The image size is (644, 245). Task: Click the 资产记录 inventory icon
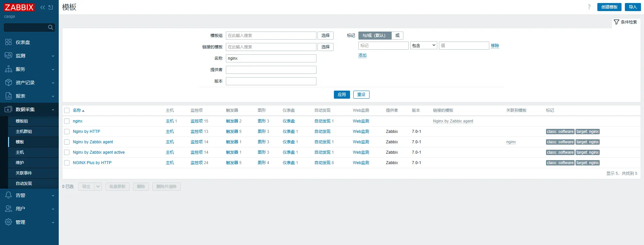pyautogui.click(x=8, y=82)
